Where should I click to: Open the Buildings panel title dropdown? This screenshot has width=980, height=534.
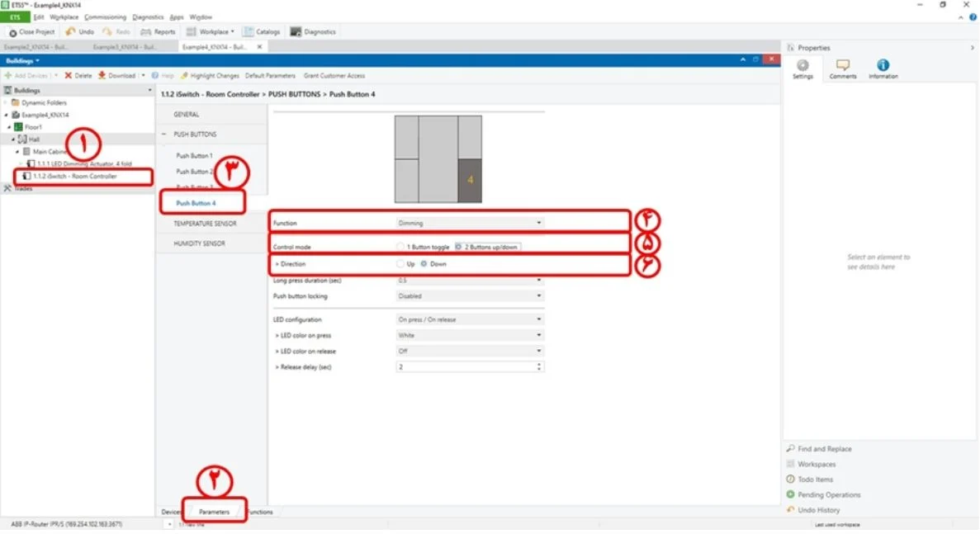(37, 60)
